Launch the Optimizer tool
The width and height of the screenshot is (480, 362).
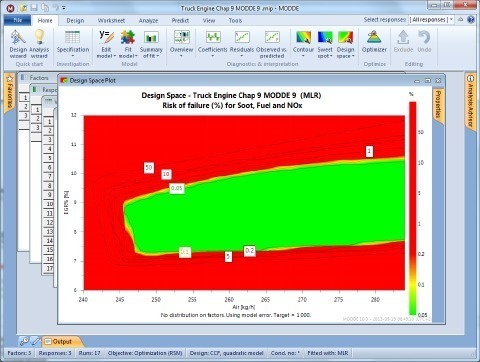pos(374,42)
